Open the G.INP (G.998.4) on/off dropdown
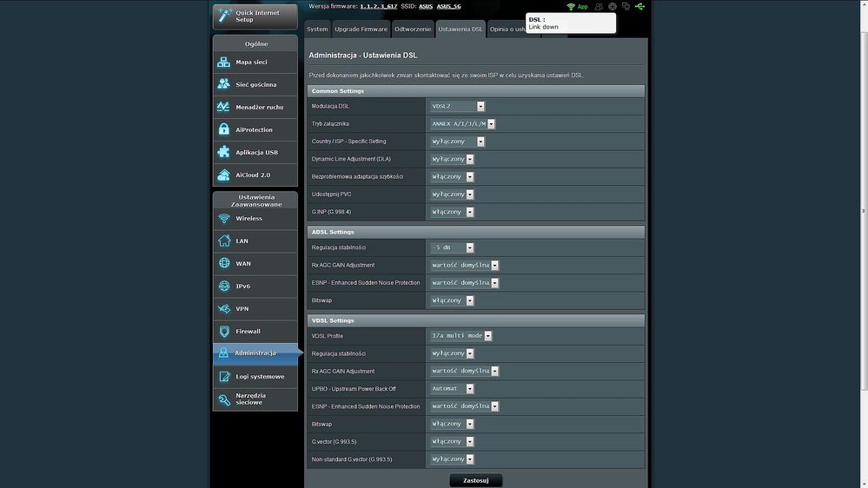Viewport: 868px width, 488px height. coord(452,212)
